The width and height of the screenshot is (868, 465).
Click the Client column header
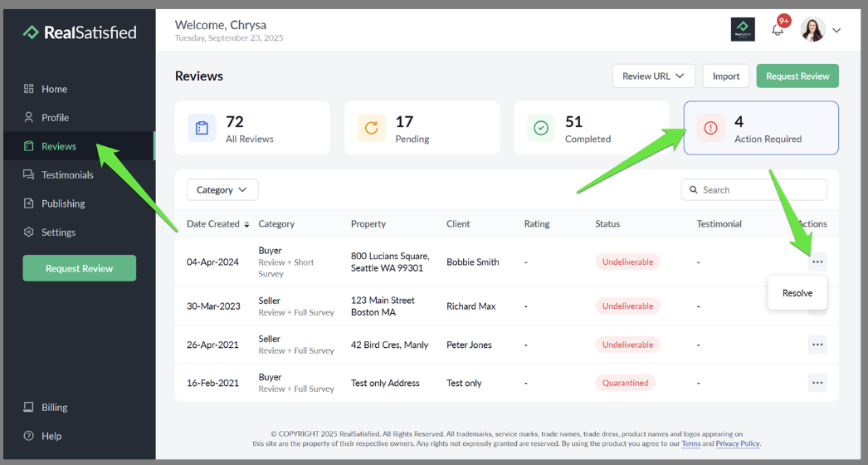(458, 224)
